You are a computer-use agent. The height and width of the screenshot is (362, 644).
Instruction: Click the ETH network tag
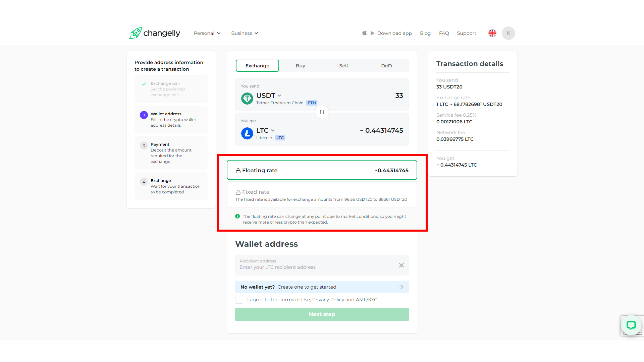312,103
